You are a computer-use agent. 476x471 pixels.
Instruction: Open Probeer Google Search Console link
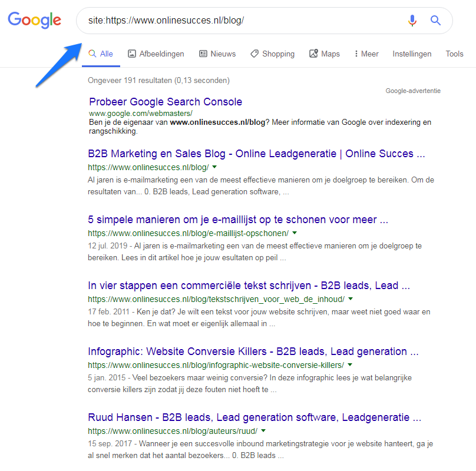166,102
